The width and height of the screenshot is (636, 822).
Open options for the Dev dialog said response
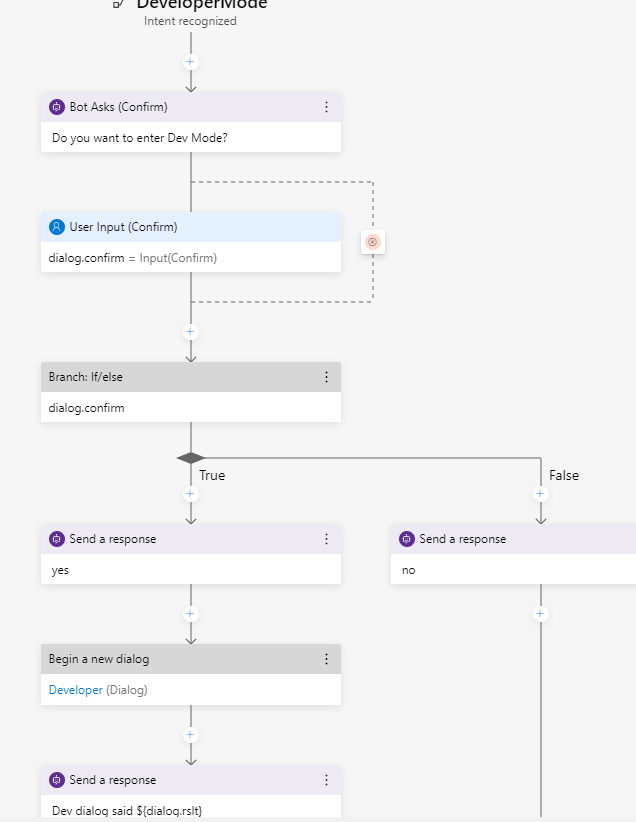tap(326, 780)
